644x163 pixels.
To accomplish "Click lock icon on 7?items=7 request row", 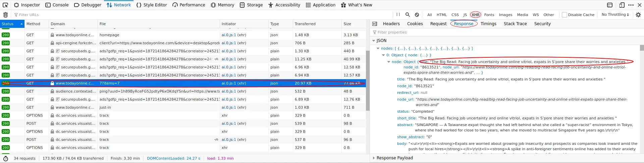I will click(x=52, y=83).
